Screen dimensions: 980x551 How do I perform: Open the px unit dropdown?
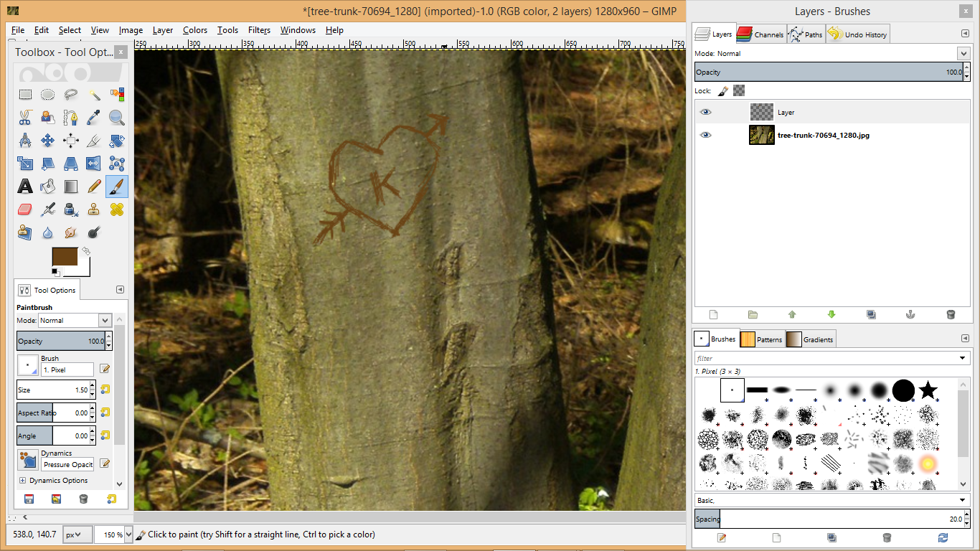tap(77, 534)
